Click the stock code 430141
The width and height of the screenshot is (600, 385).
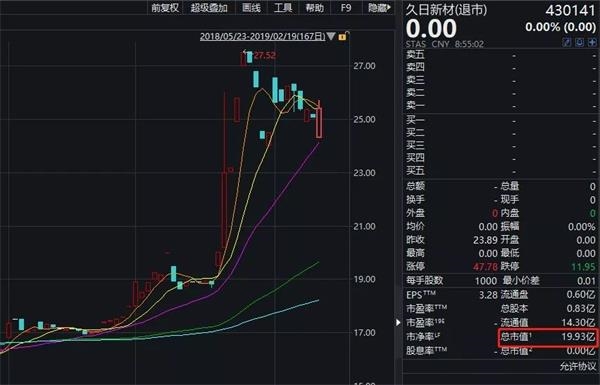click(x=571, y=10)
